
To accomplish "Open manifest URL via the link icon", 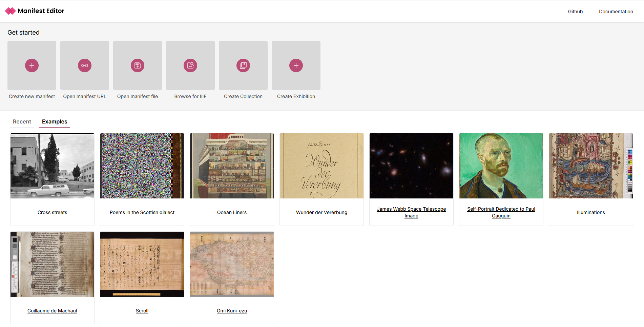I will click(x=85, y=65).
